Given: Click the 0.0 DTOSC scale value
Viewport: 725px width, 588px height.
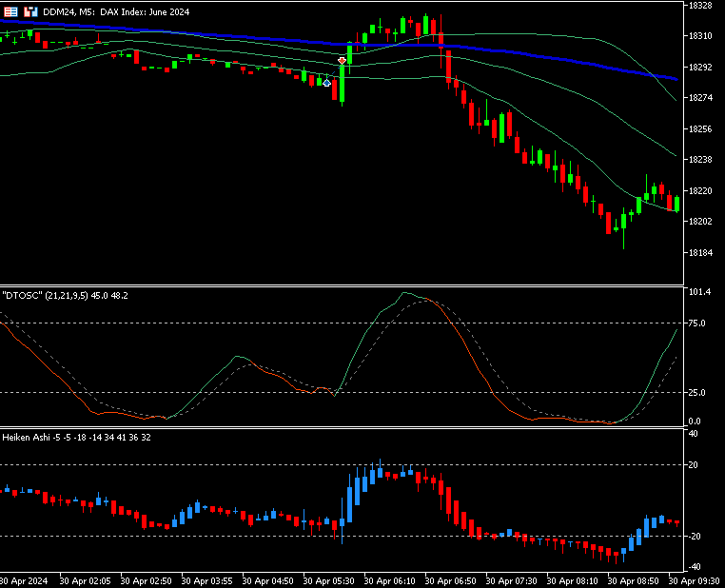Looking at the screenshot, I should (695, 421).
